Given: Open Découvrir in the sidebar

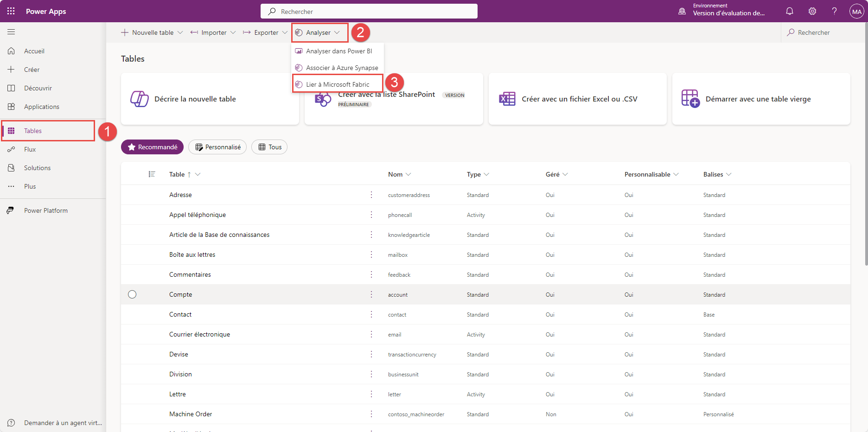Looking at the screenshot, I should [x=38, y=88].
